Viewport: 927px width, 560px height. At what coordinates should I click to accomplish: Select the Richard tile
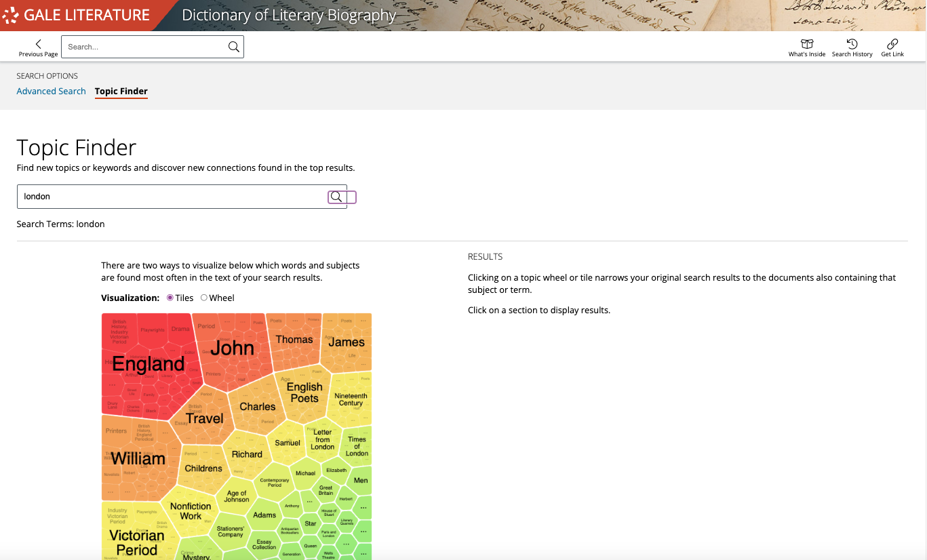point(247,454)
